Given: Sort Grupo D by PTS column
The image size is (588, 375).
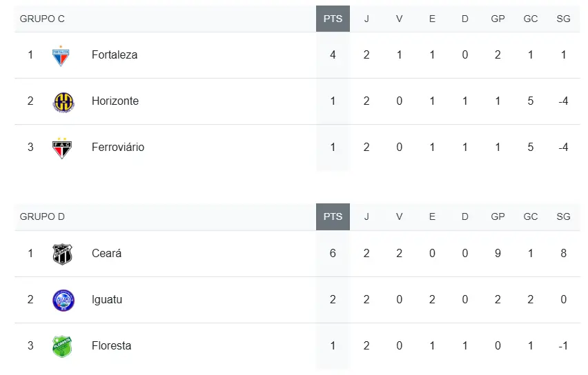Looking at the screenshot, I should tap(333, 216).
